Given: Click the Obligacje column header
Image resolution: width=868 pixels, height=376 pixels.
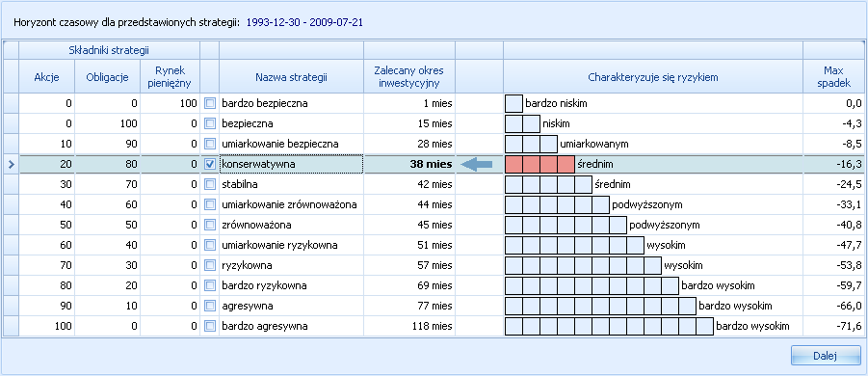Looking at the screenshot, I should tap(107, 77).
